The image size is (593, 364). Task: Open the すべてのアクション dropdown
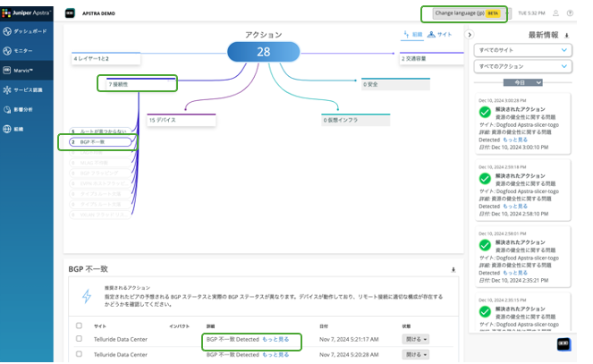tap(522, 67)
